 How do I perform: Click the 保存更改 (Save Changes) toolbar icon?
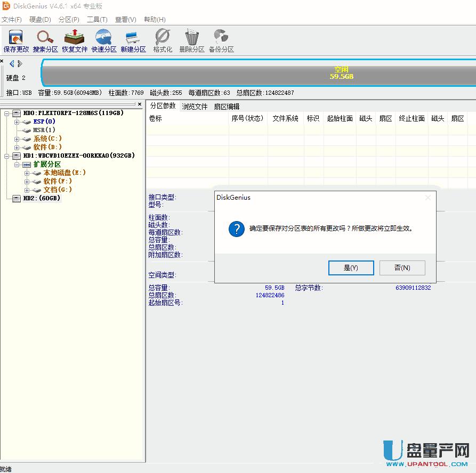coord(16,40)
